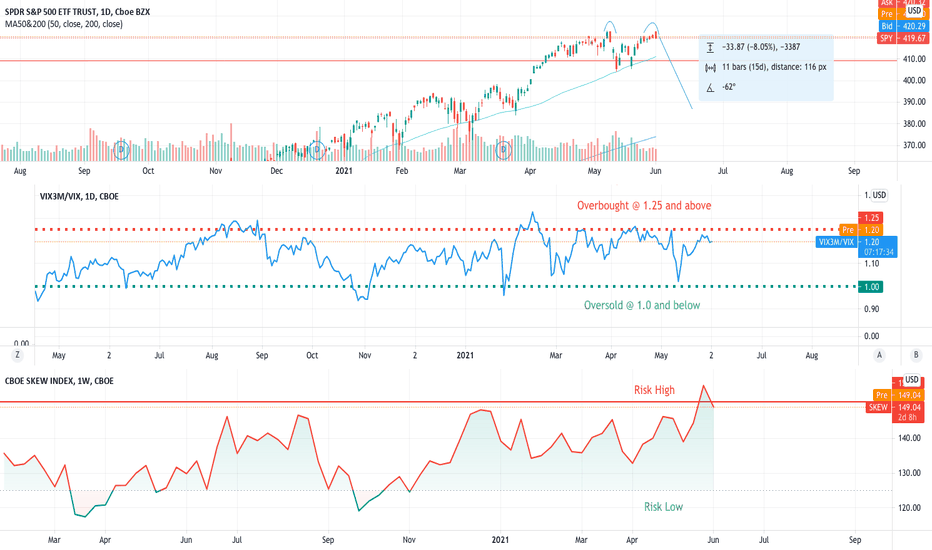Click the -62° angle value
Screen dimensions: 932x550
coord(729,87)
